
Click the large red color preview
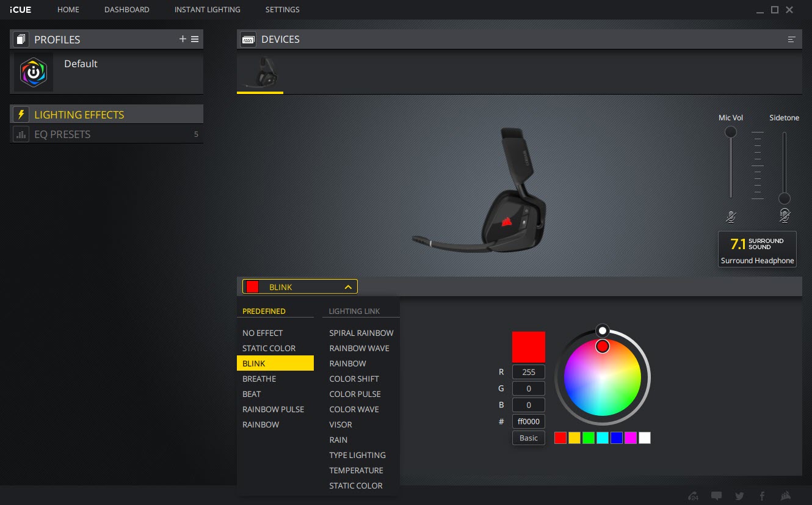pos(529,347)
